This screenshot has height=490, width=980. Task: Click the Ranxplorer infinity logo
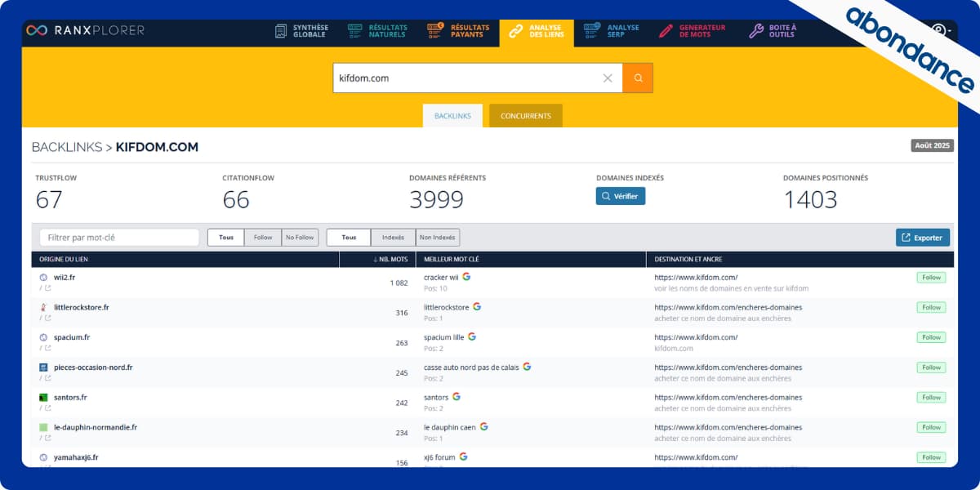36,30
